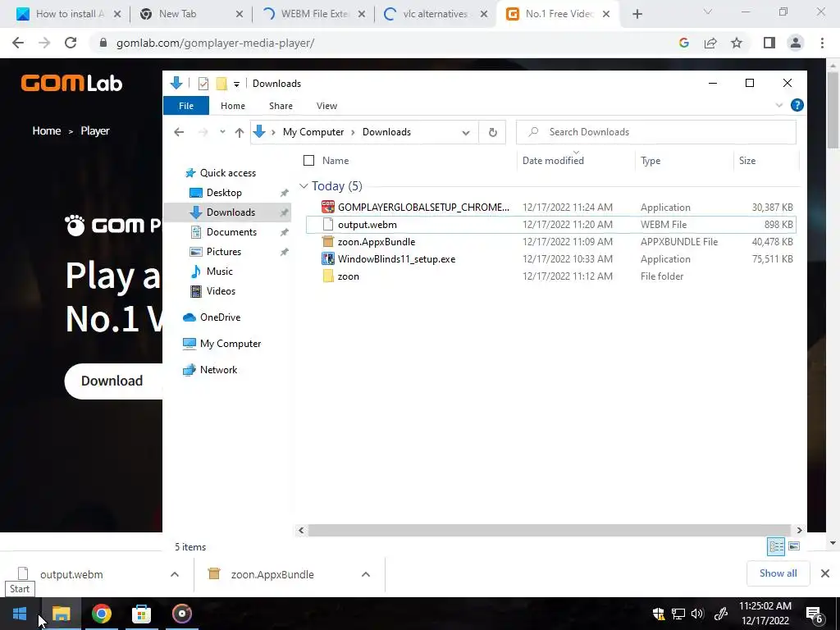Open Windows Start button
840x630 pixels.
(x=20, y=614)
